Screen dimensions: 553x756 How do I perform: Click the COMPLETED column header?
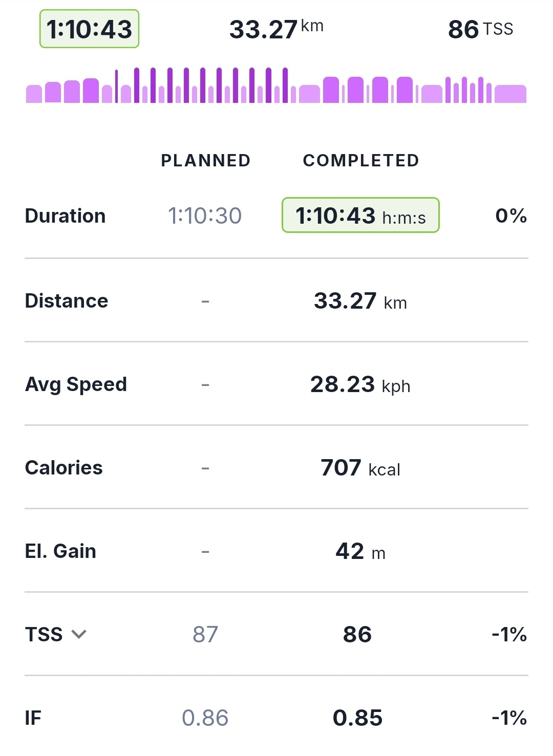coord(361,161)
